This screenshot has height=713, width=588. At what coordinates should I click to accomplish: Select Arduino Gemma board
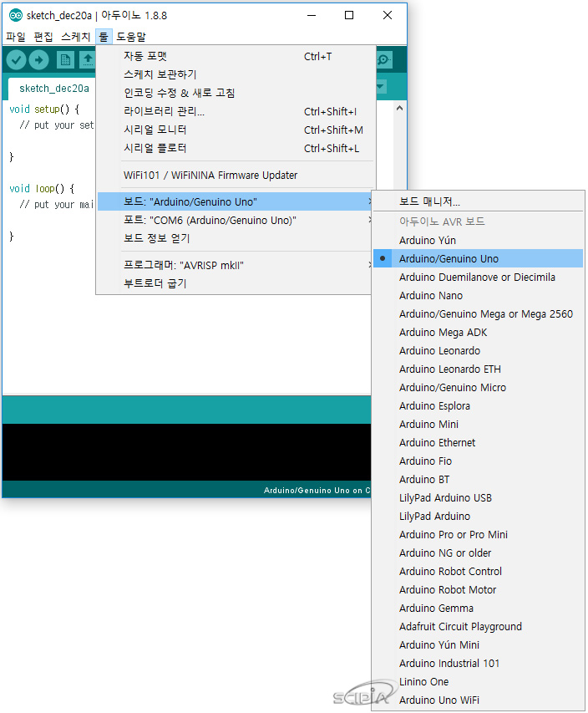tap(478, 608)
